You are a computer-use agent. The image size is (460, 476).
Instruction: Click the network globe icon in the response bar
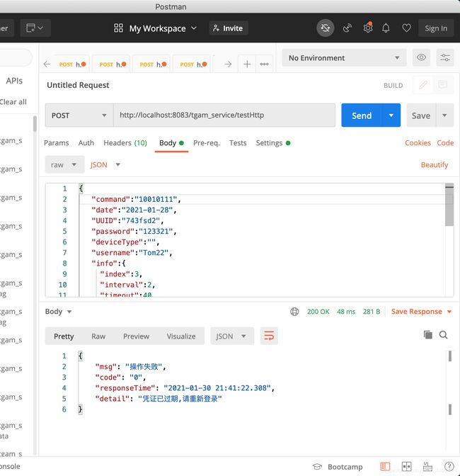294,312
